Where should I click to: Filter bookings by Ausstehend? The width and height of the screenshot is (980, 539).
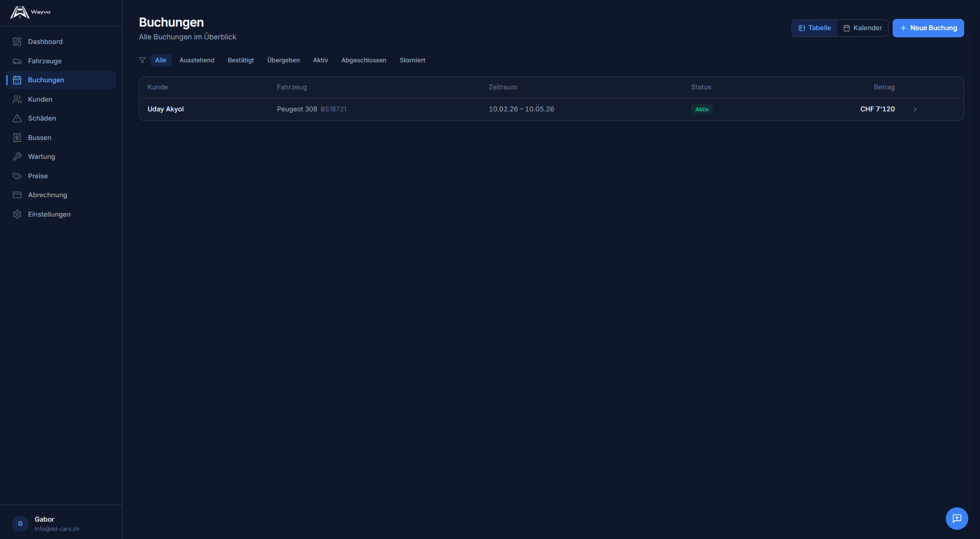197,60
